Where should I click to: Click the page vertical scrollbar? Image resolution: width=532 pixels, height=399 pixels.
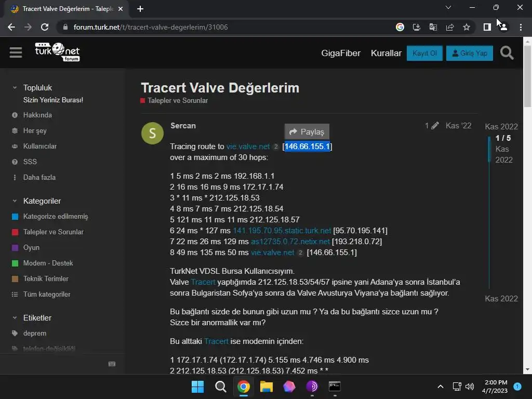527,76
